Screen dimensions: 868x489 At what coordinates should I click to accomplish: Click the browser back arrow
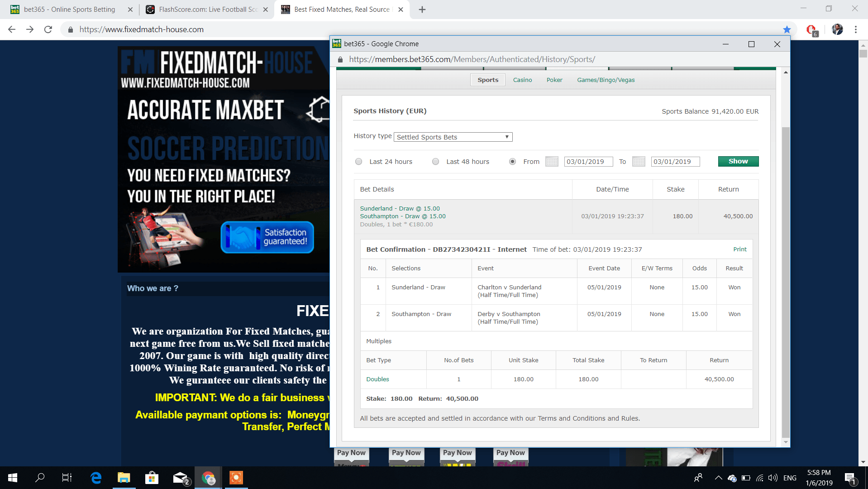(12, 29)
